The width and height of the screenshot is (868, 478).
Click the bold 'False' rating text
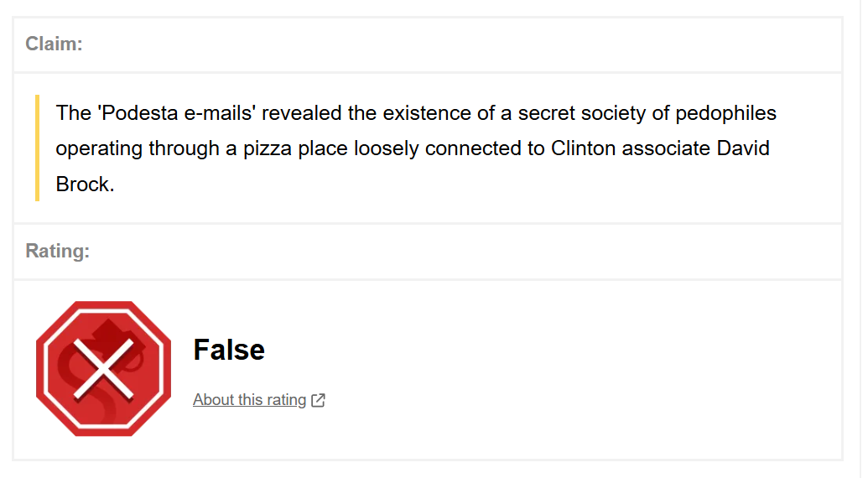(x=229, y=349)
